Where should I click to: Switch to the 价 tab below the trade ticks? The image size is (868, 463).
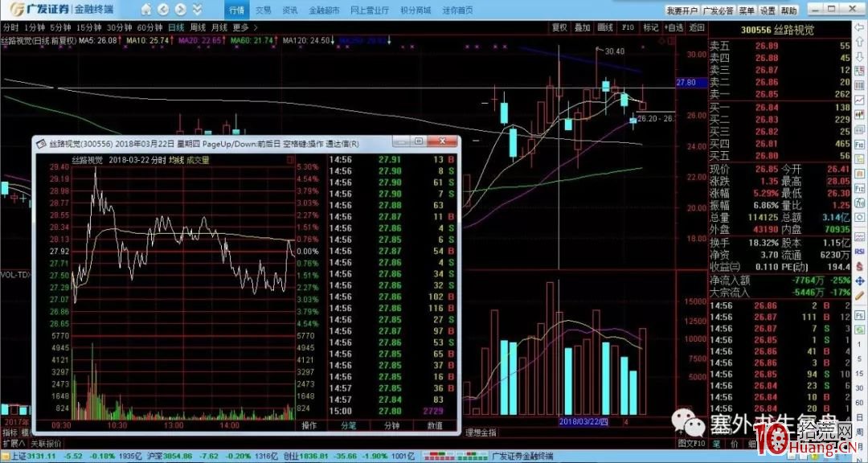tap(734, 444)
